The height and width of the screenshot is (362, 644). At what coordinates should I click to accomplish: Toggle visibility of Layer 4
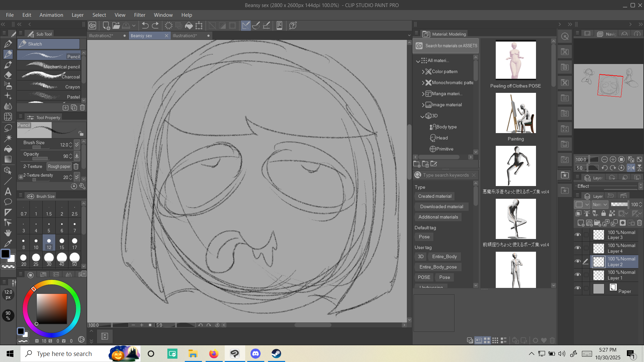[x=578, y=248]
